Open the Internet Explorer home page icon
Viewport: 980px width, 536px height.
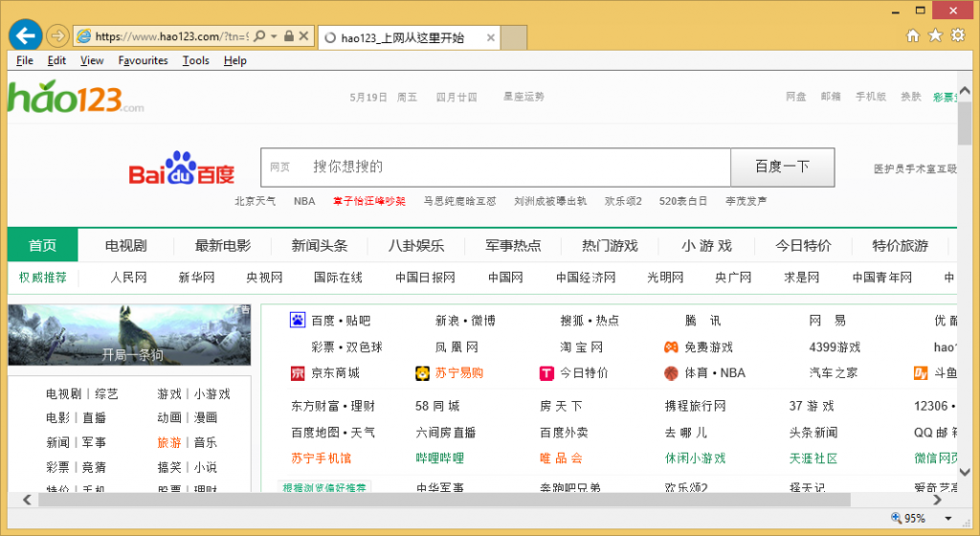pyautogui.click(x=912, y=36)
